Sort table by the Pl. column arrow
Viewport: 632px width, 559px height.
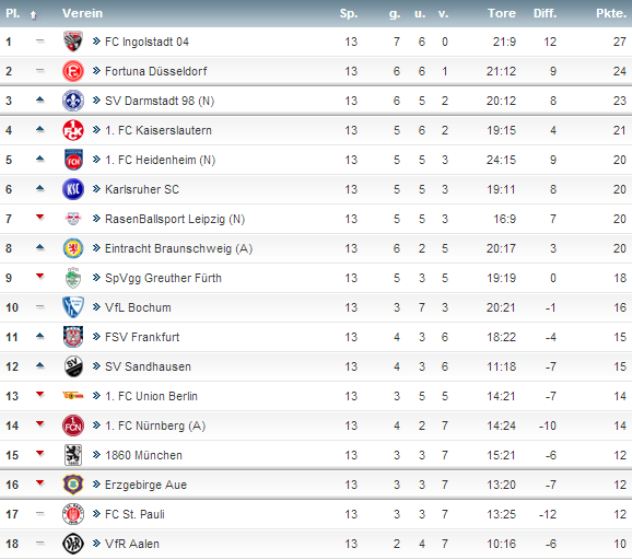(x=33, y=14)
